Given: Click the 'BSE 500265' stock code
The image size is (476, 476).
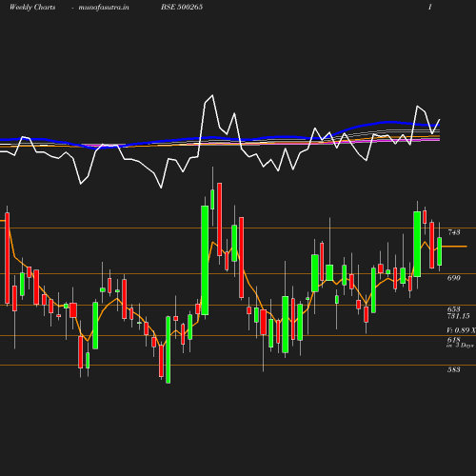Looking at the screenshot, I should point(182,7).
